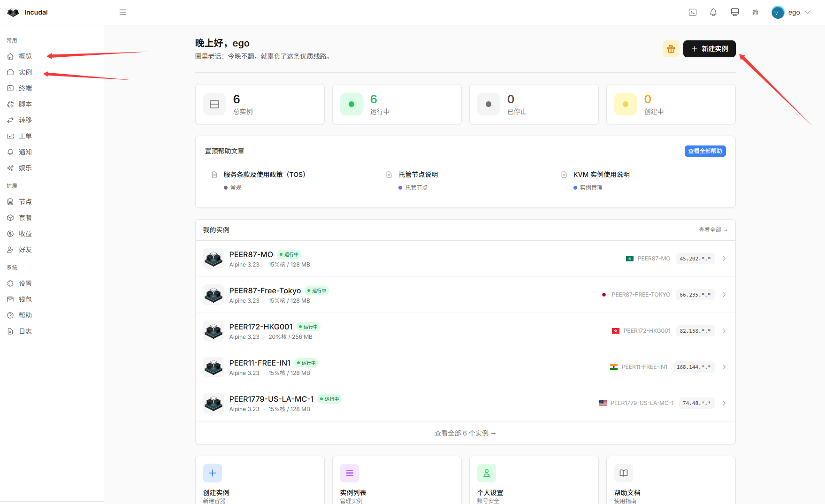Screen dimensions: 825x504
Task: Toggle the sidebar collapse hamburger icon
Action: coord(123,12)
